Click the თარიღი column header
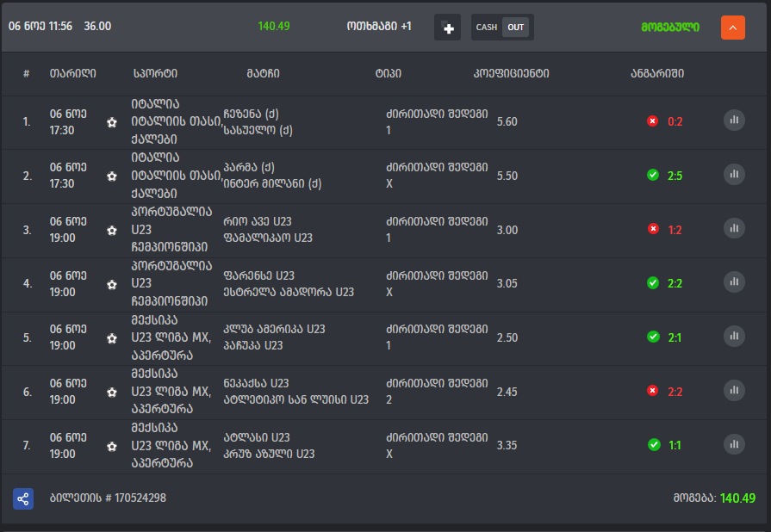771x532 pixels. [72, 74]
